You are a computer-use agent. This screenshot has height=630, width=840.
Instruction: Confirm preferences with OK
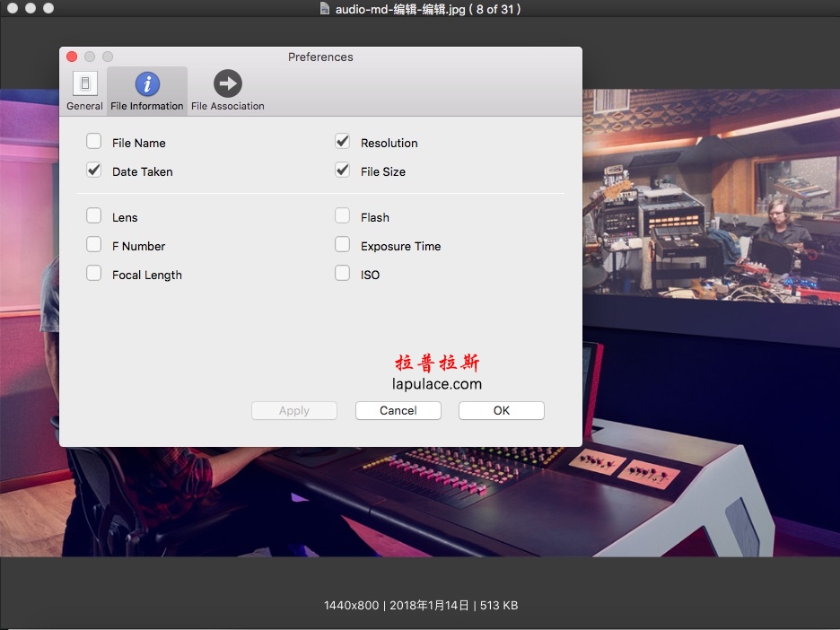[x=502, y=410]
